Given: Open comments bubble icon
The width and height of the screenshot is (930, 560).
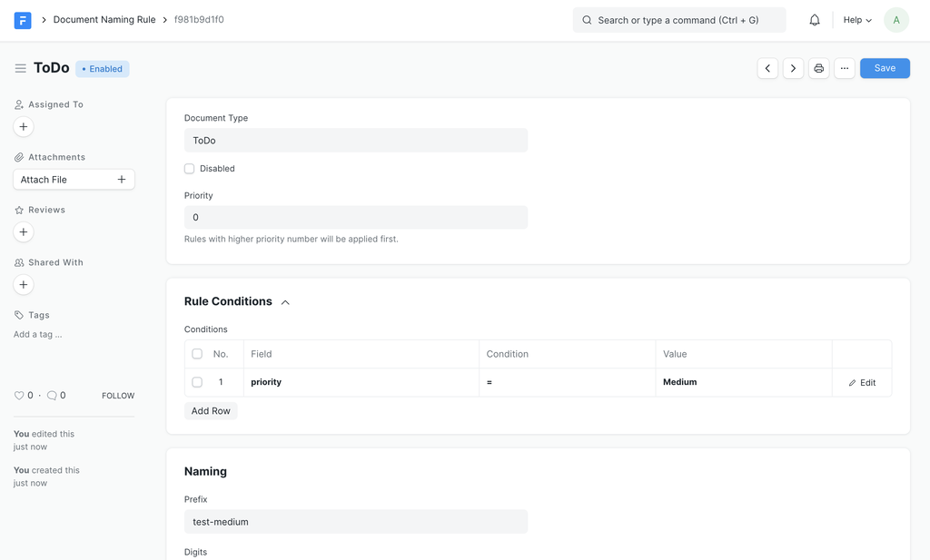Looking at the screenshot, I should click(x=52, y=395).
